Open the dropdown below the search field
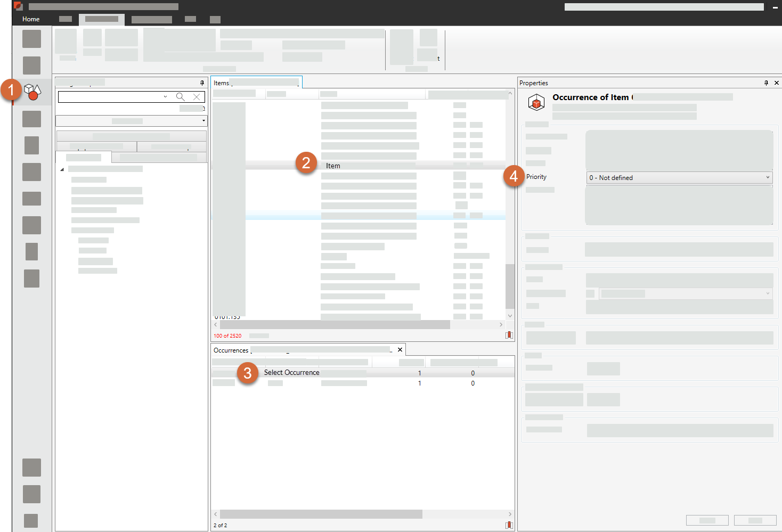The height and width of the screenshot is (532, 782). click(x=131, y=121)
